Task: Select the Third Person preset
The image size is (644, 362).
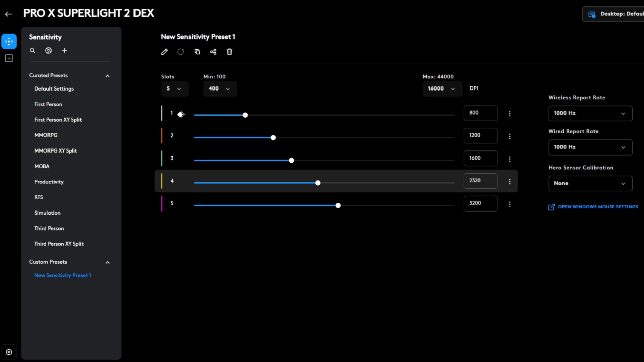Action: [x=49, y=228]
